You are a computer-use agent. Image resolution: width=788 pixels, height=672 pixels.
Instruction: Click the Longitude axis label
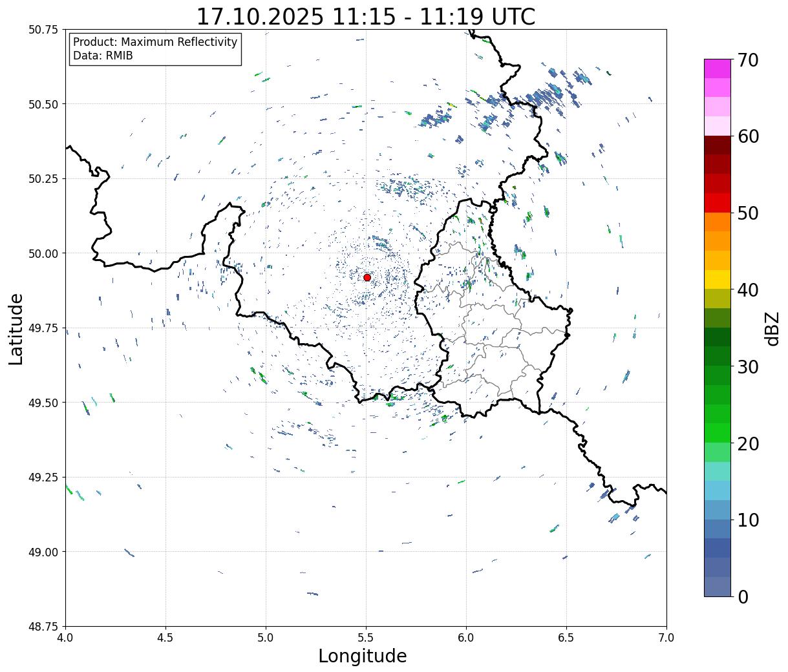coord(363,656)
